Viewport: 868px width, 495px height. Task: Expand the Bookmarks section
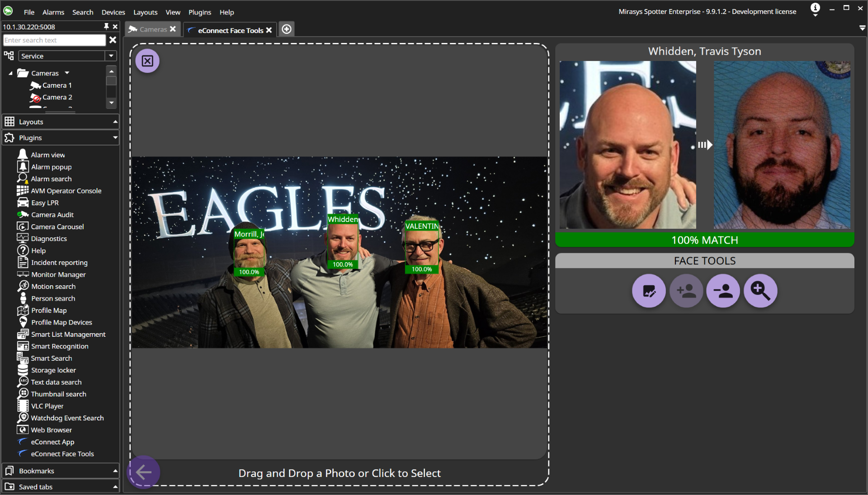tap(60, 471)
